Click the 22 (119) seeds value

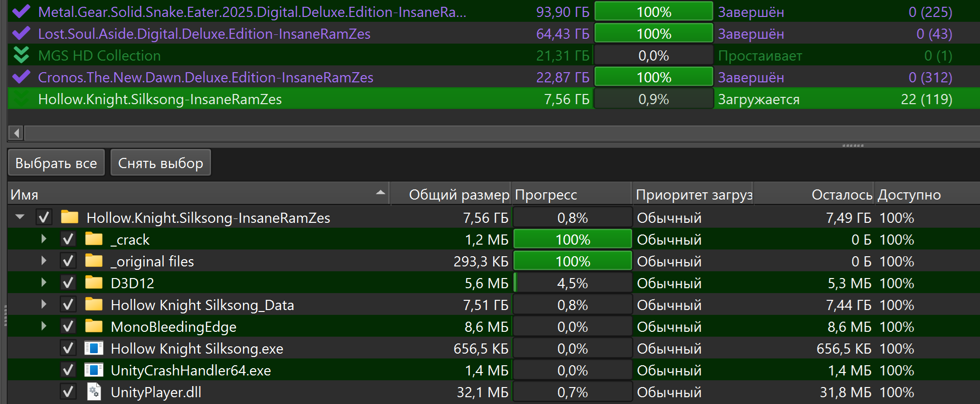[x=926, y=99]
